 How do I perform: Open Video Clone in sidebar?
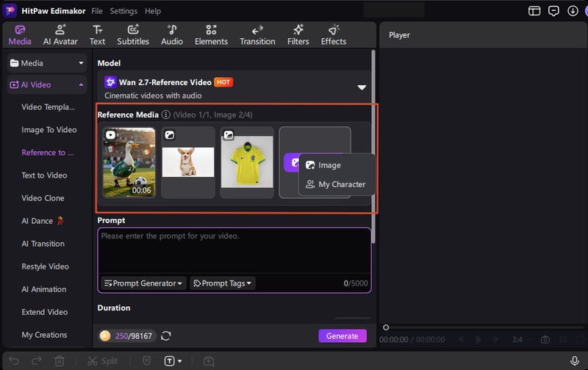[43, 198]
